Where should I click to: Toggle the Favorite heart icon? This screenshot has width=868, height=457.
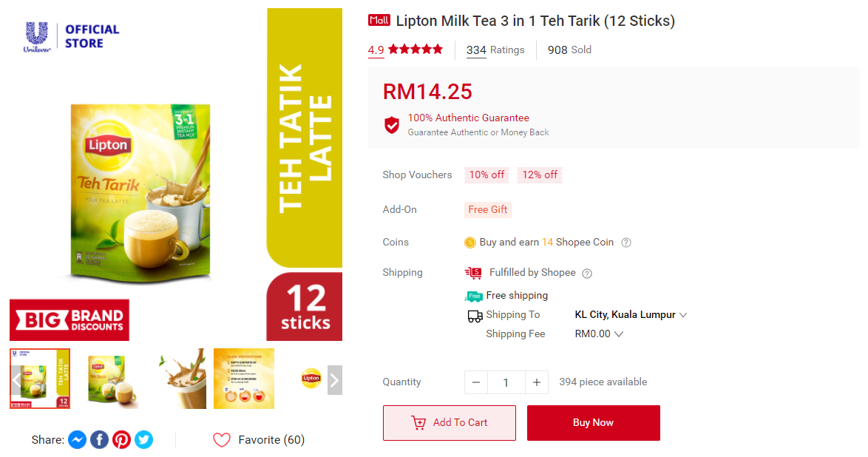221,440
